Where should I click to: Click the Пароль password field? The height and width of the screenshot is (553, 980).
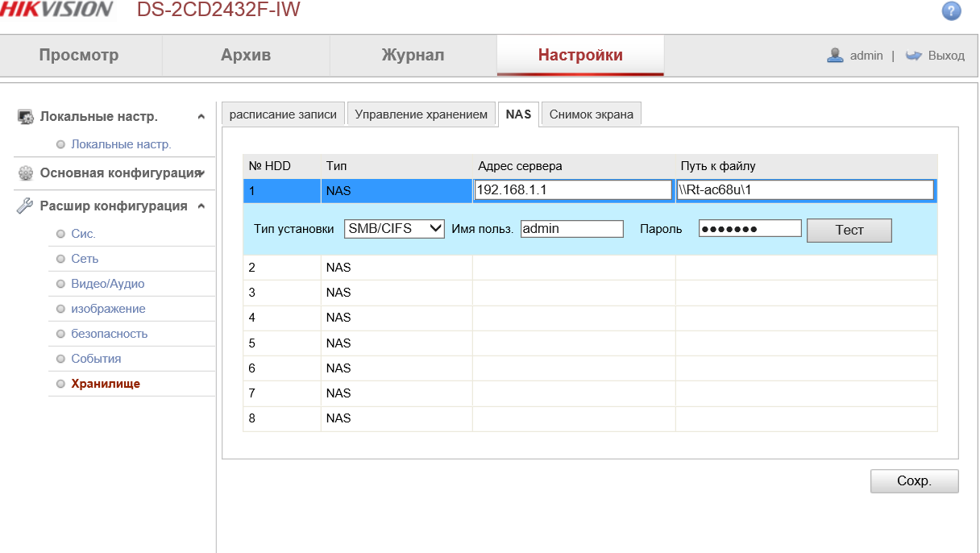pyautogui.click(x=750, y=228)
